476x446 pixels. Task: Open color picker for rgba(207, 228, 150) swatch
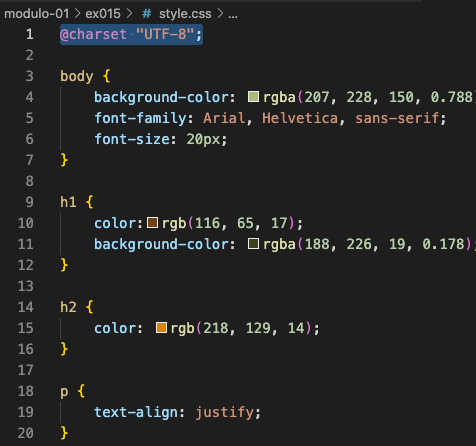coord(253,97)
